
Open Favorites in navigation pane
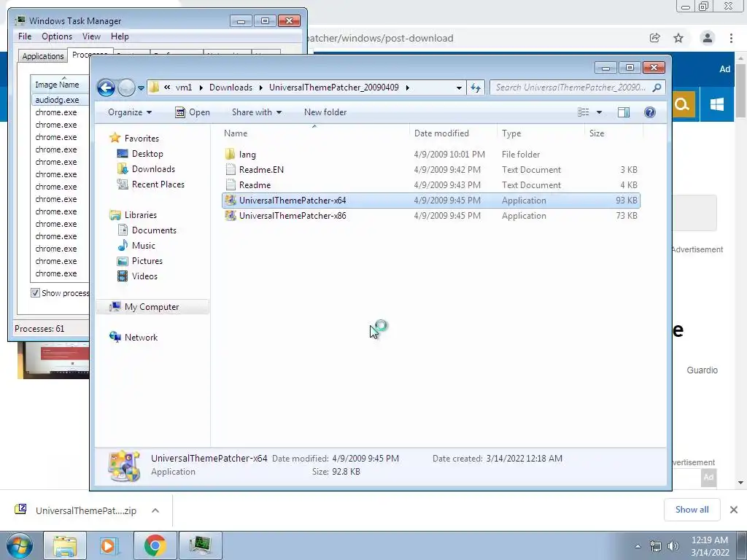[x=134, y=138]
